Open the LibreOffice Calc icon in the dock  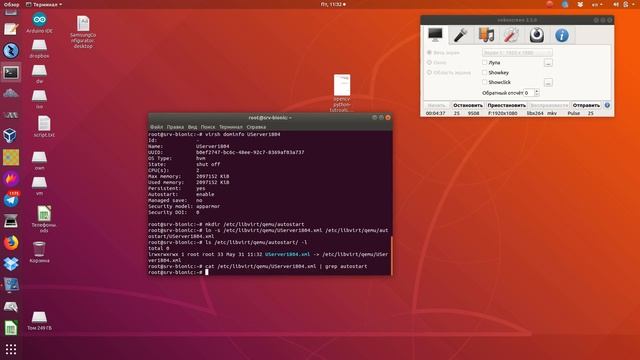11,328
